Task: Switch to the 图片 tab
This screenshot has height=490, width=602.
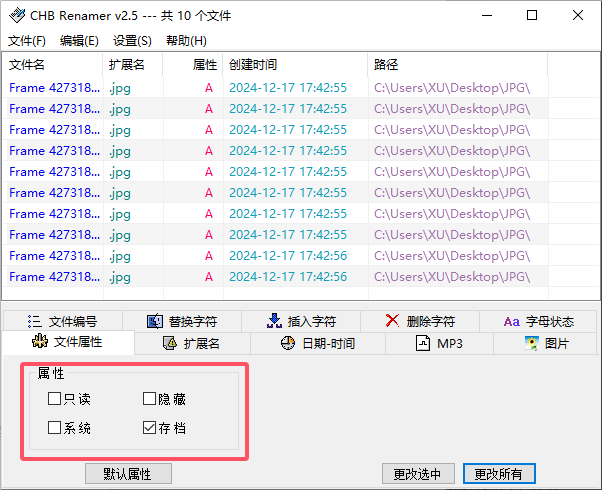Action: [x=545, y=343]
